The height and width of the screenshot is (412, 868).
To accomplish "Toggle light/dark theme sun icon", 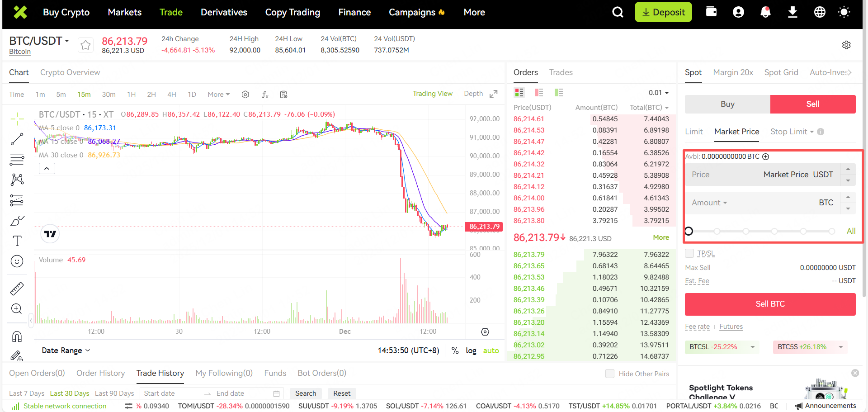I will (844, 12).
